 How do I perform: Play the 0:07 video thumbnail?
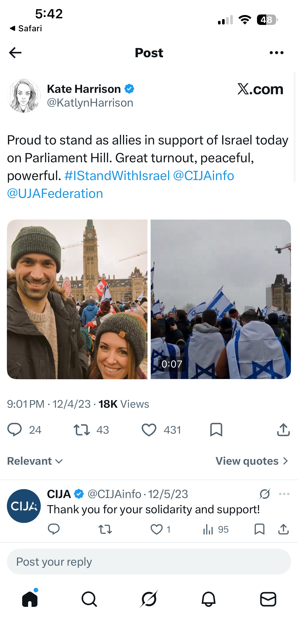tap(221, 299)
